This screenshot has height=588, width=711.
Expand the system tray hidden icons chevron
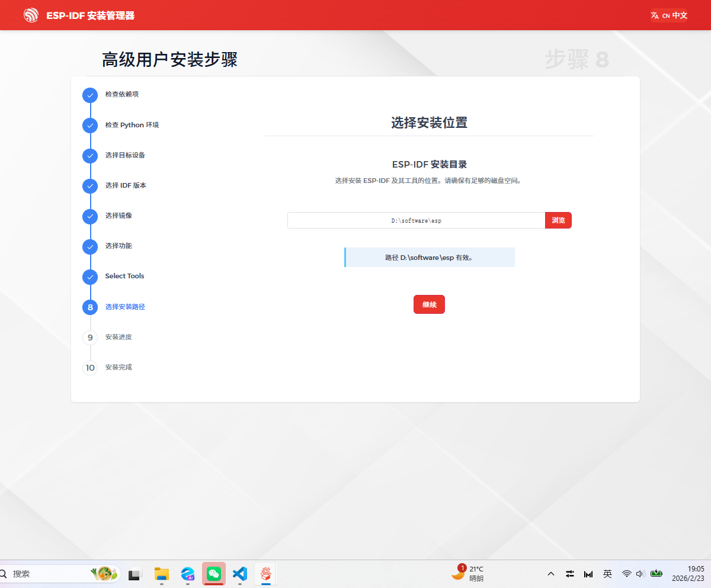click(x=551, y=574)
